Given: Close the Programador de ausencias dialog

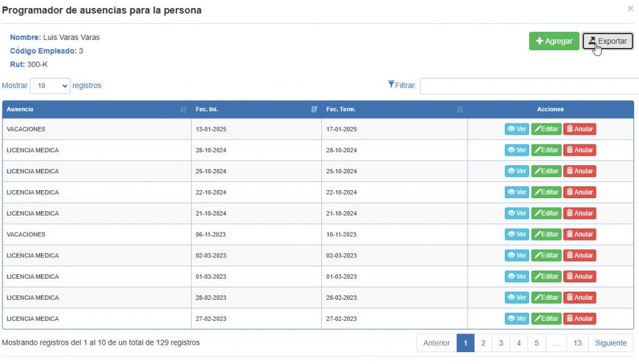Looking at the screenshot, I should pyautogui.click(x=630, y=9).
